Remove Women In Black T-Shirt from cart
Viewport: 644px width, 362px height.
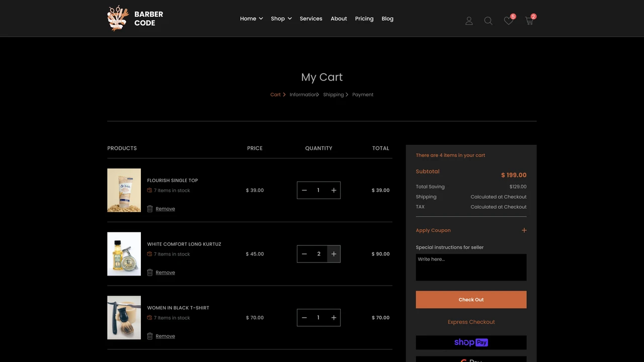click(x=165, y=336)
